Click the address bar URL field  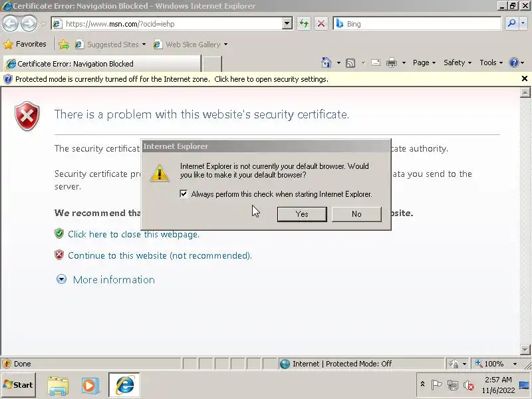168,24
